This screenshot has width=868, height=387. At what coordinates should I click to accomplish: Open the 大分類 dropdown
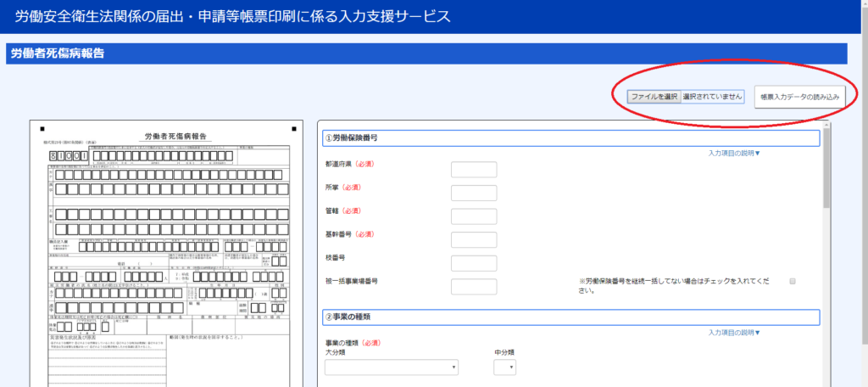pyautogui.click(x=392, y=367)
